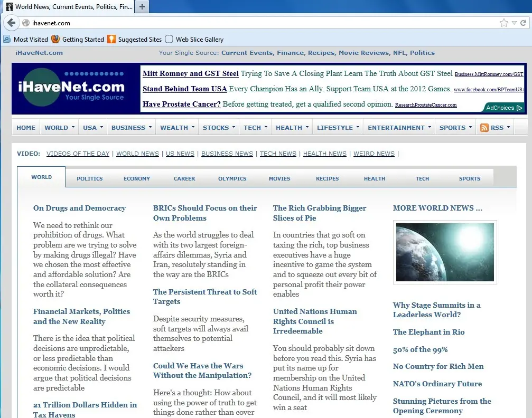The width and height of the screenshot is (532, 418).
Task: Click the orange RSS feed icon
Action: 484,128
